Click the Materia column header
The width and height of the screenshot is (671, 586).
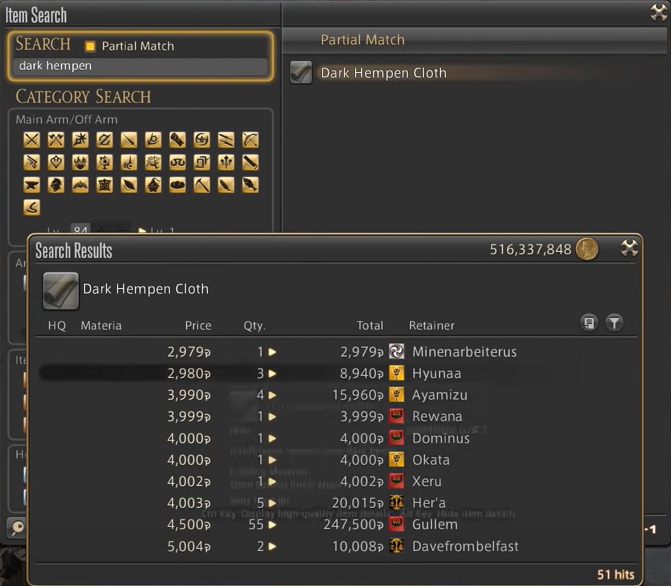click(x=101, y=326)
